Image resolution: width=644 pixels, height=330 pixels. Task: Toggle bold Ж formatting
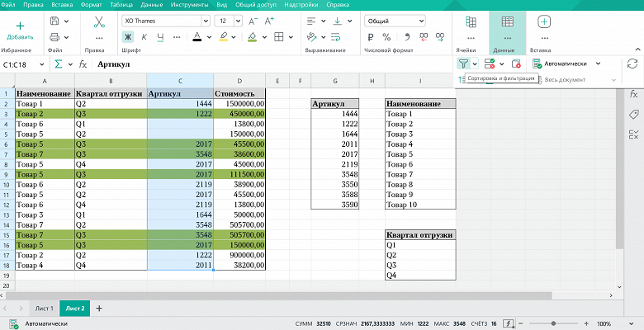(x=128, y=37)
